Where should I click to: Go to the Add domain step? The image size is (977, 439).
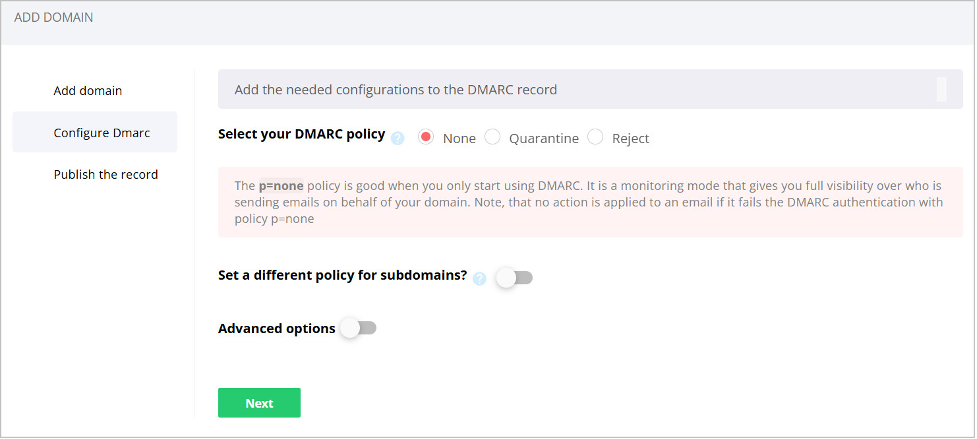(88, 90)
